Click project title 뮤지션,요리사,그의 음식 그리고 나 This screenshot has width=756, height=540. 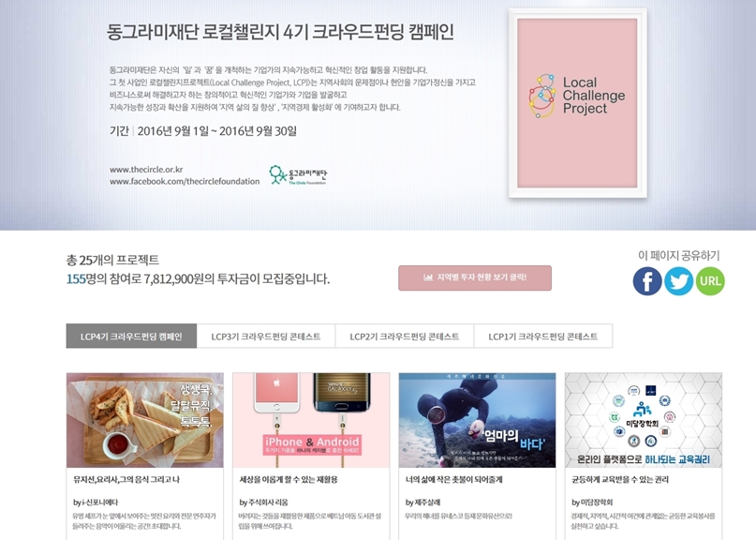(126, 479)
